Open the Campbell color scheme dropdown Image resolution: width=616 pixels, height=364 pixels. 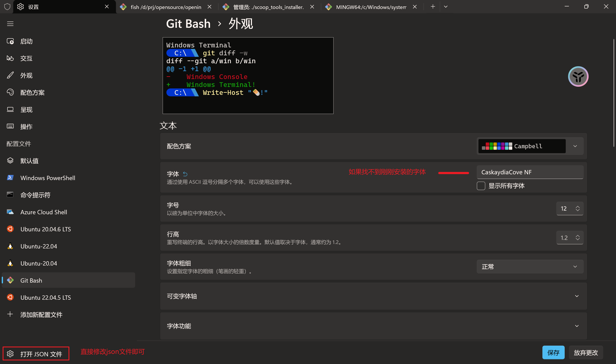click(530, 146)
